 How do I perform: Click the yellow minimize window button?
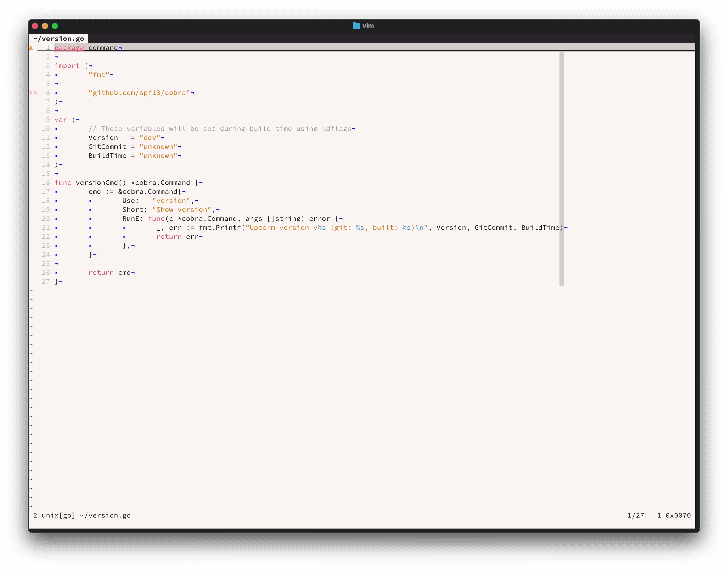point(45,26)
